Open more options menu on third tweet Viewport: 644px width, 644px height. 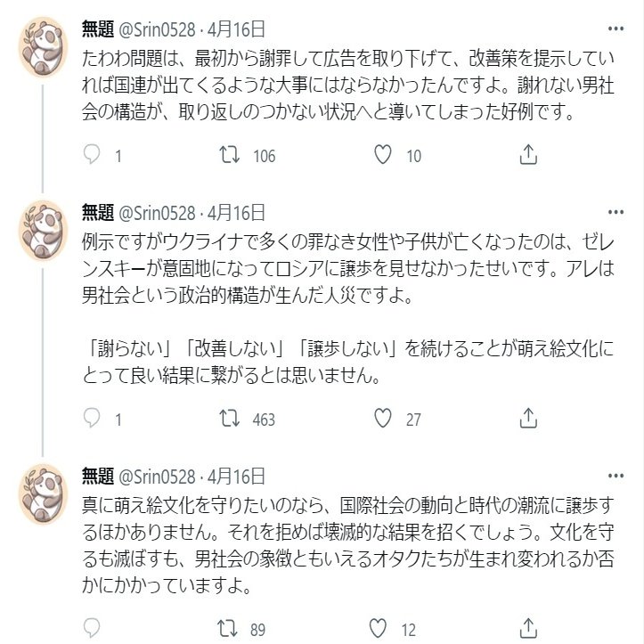click(615, 476)
